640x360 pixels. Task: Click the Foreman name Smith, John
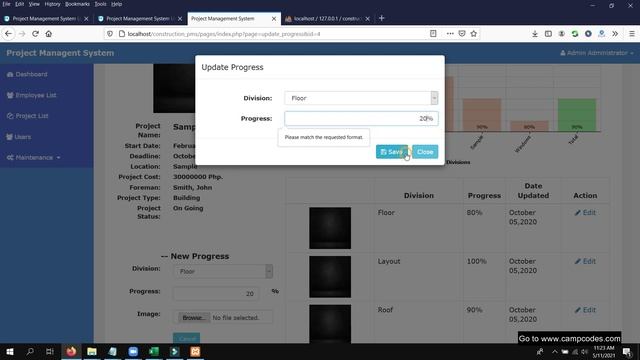(x=192, y=188)
